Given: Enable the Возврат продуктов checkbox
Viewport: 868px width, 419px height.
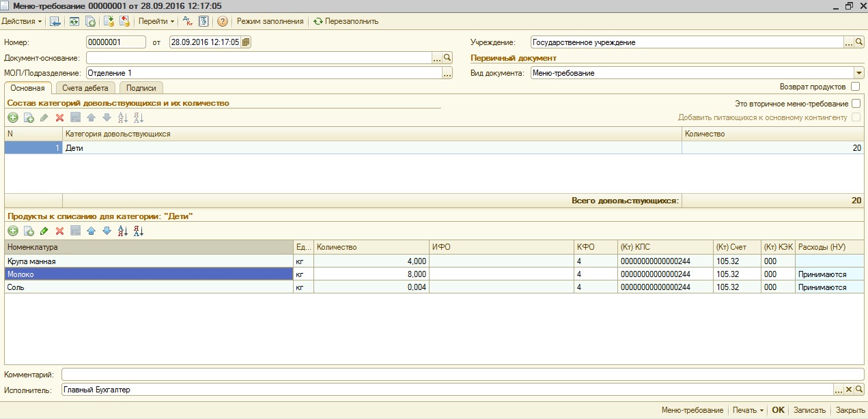Looking at the screenshot, I should click(856, 87).
